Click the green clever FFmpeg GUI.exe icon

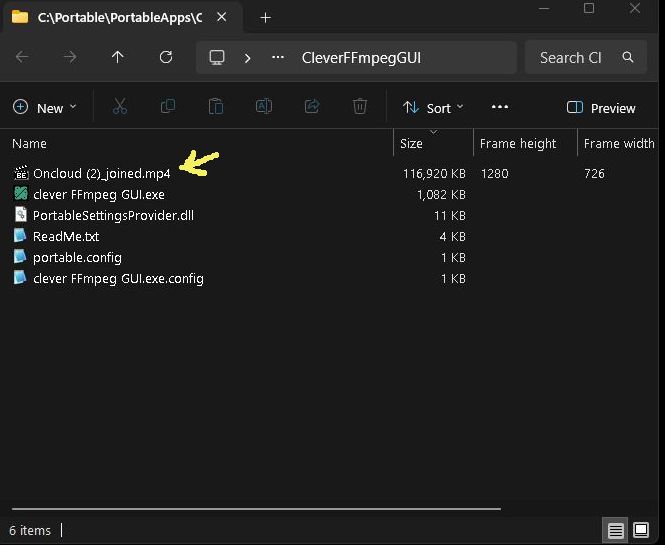[21, 193]
